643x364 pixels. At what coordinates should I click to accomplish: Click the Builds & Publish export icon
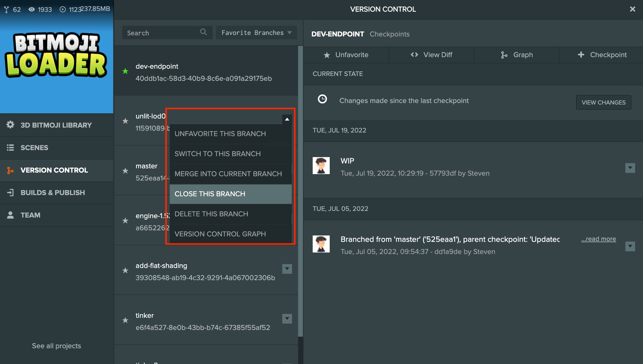pyautogui.click(x=10, y=193)
